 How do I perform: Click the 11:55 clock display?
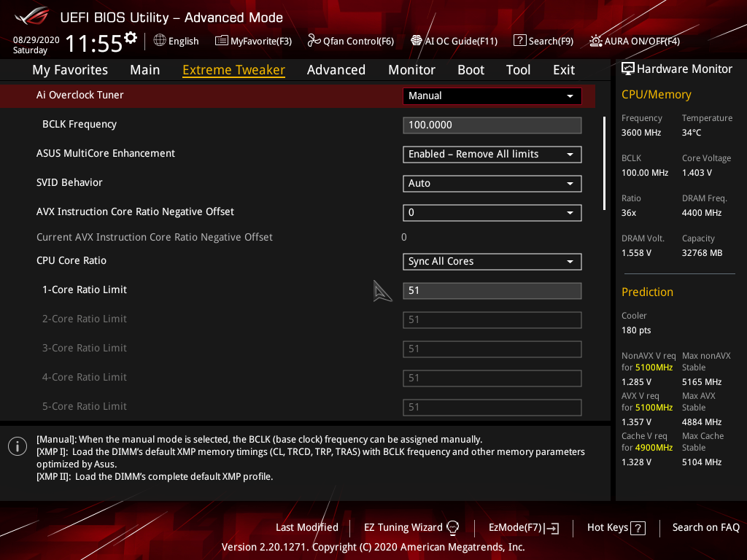(x=94, y=43)
